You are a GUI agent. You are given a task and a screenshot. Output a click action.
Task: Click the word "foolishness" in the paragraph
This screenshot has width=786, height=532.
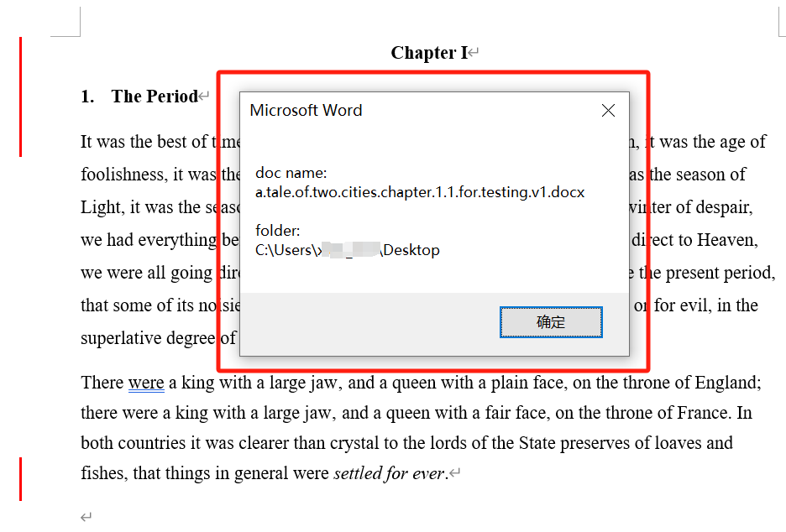coord(123,175)
